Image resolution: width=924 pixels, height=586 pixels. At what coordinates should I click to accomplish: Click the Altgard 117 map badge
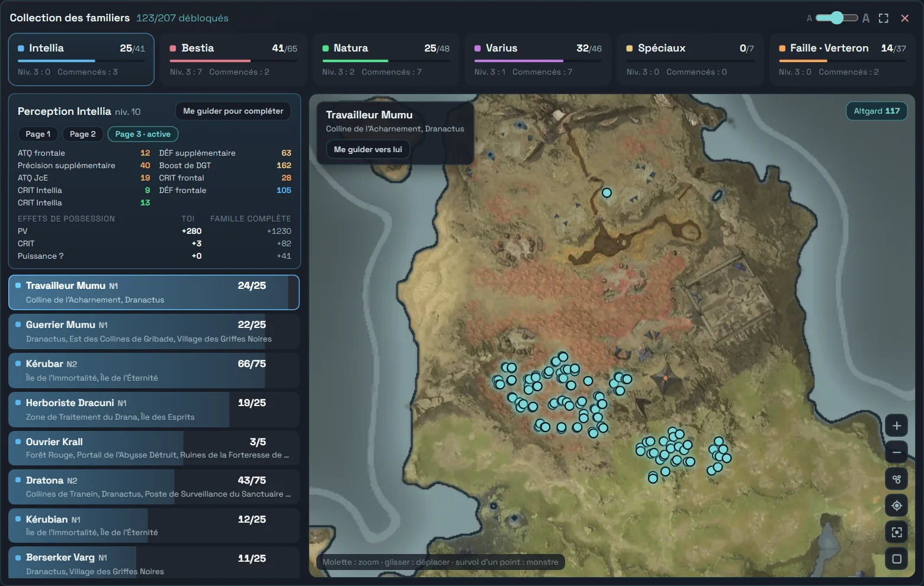coord(877,111)
